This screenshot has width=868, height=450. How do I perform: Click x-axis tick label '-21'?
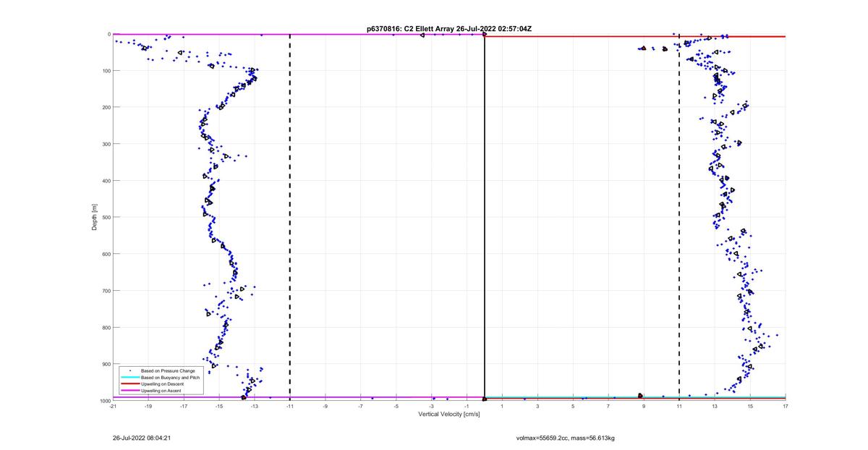pos(113,406)
